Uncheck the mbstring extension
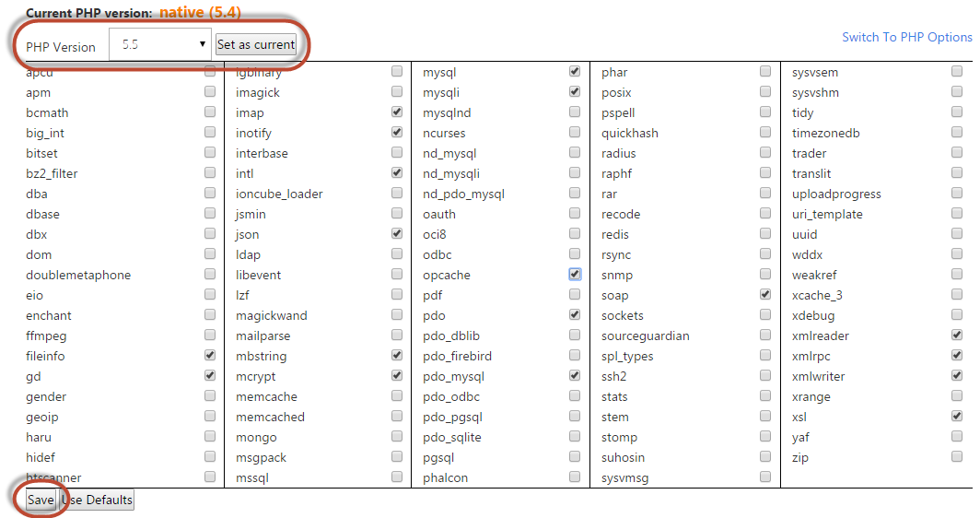 pyautogui.click(x=397, y=356)
